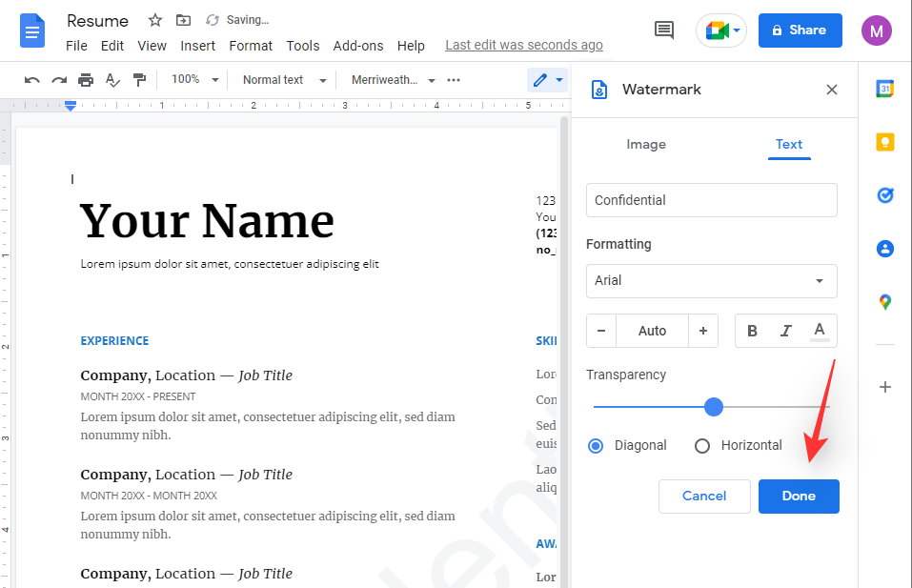The height and width of the screenshot is (588, 912).
Task: Open Google Keep side panel
Action: point(885,142)
